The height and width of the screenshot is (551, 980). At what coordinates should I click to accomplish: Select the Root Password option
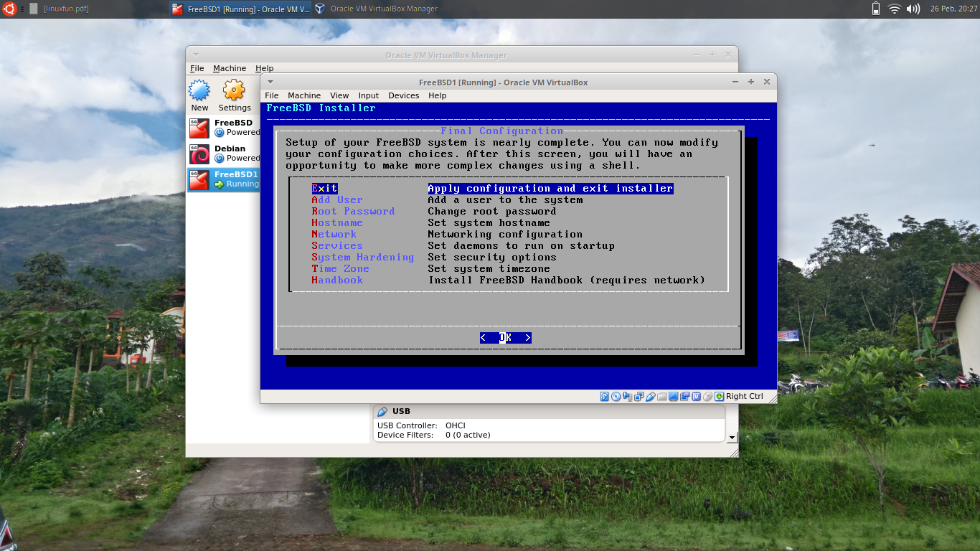353,212
